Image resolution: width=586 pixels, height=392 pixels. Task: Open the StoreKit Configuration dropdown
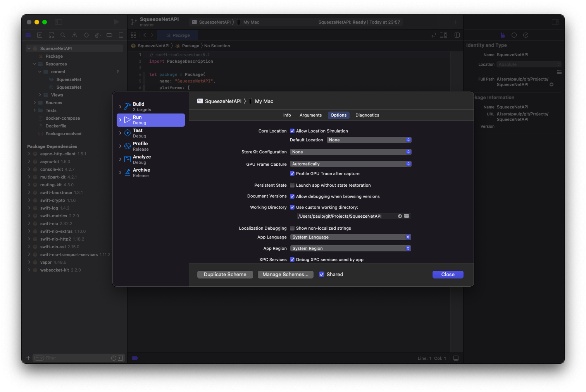coord(351,152)
